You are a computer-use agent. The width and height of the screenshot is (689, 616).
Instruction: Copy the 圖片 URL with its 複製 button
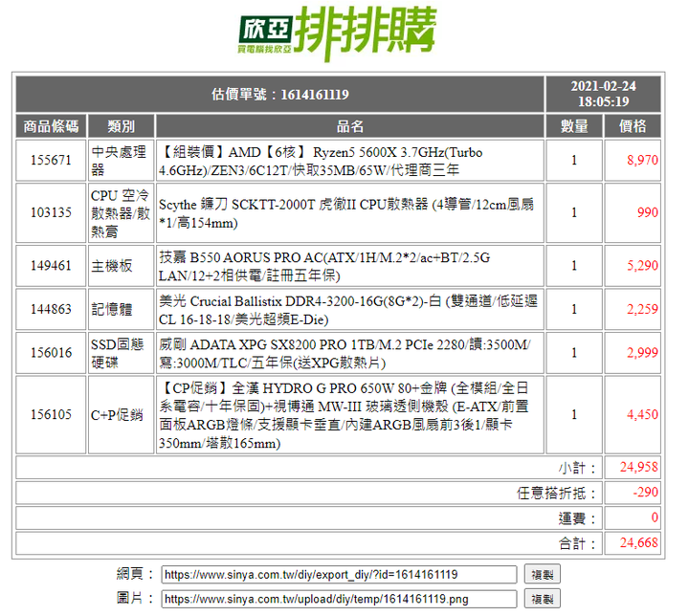coord(542,599)
